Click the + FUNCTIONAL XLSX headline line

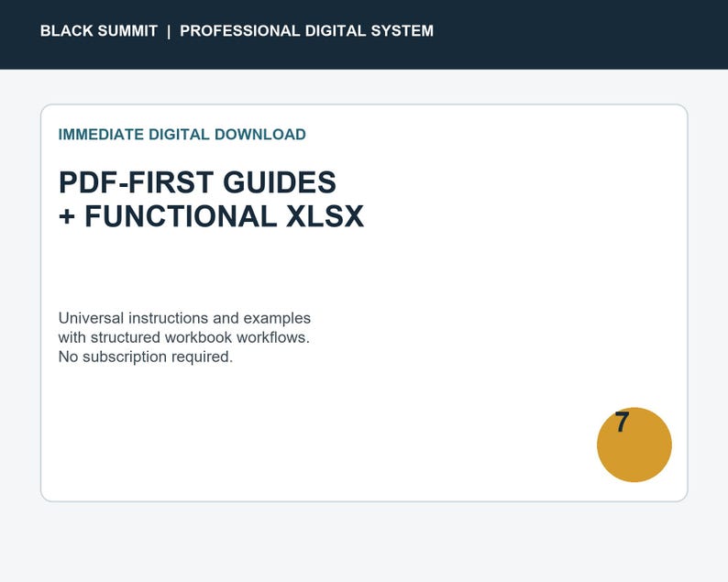click(x=211, y=216)
